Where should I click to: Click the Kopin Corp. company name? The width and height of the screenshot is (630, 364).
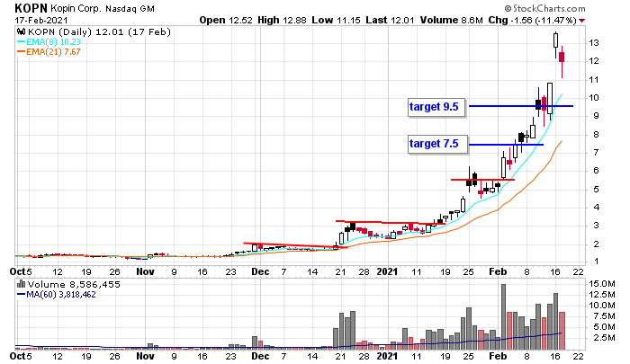point(76,8)
